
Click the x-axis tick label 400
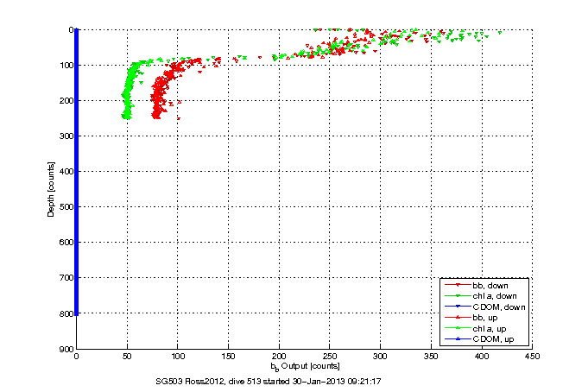pos(482,356)
